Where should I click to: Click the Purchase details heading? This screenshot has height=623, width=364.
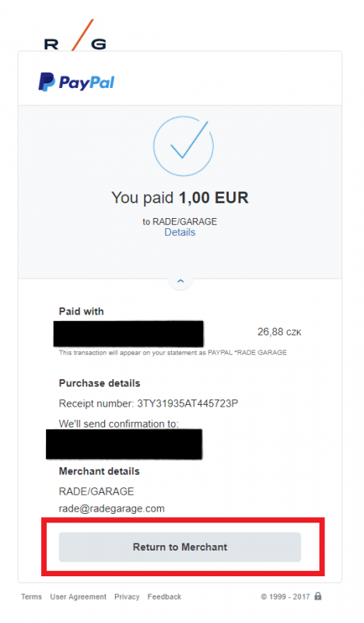click(x=100, y=383)
